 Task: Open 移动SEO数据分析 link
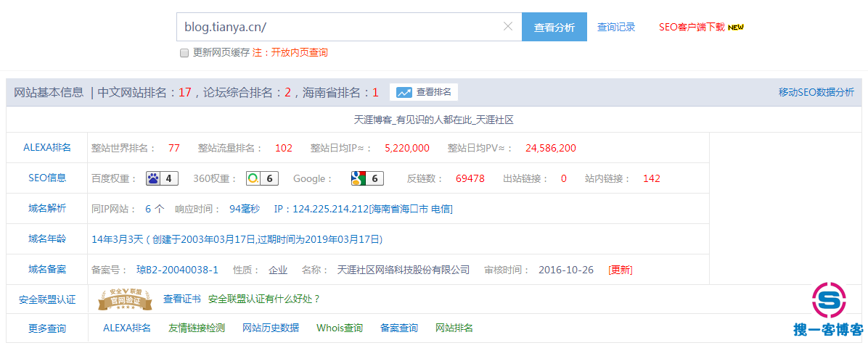point(816,92)
